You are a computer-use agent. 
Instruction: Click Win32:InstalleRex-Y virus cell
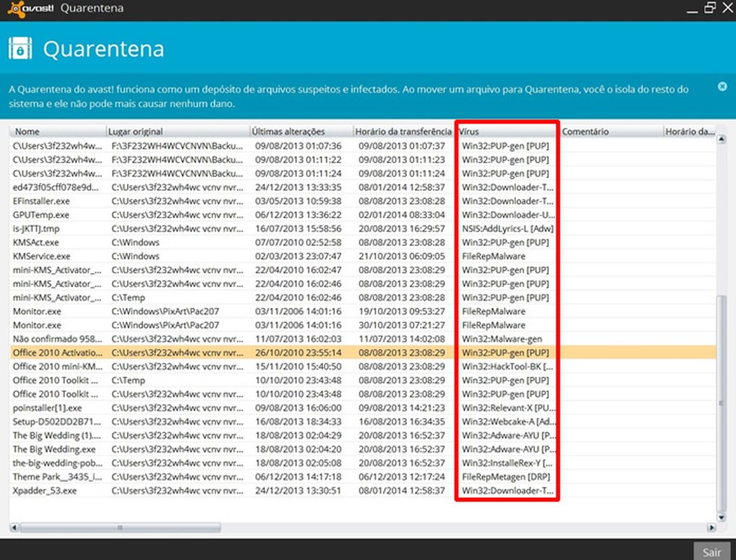507,463
